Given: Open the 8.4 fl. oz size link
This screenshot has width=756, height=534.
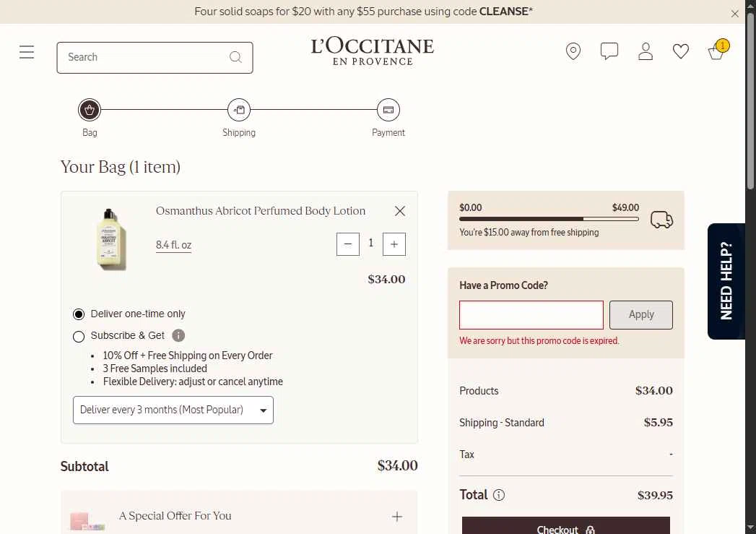Looking at the screenshot, I should (x=173, y=245).
